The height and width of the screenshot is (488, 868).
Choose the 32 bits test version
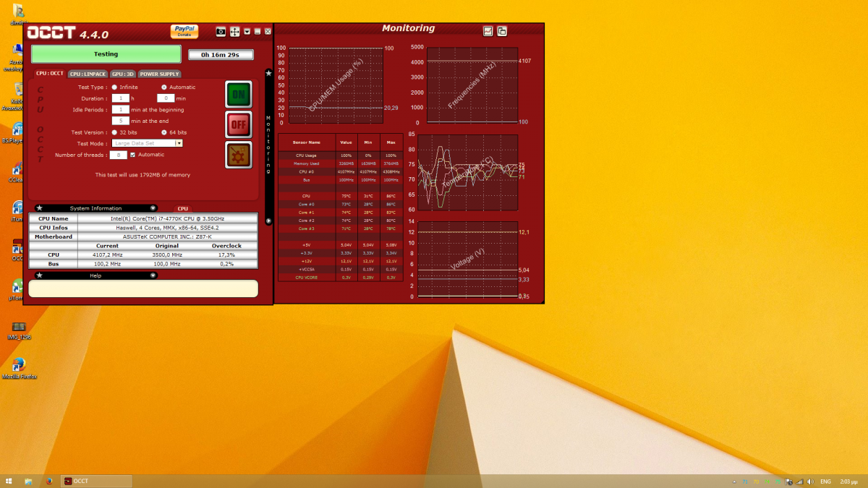114,132
